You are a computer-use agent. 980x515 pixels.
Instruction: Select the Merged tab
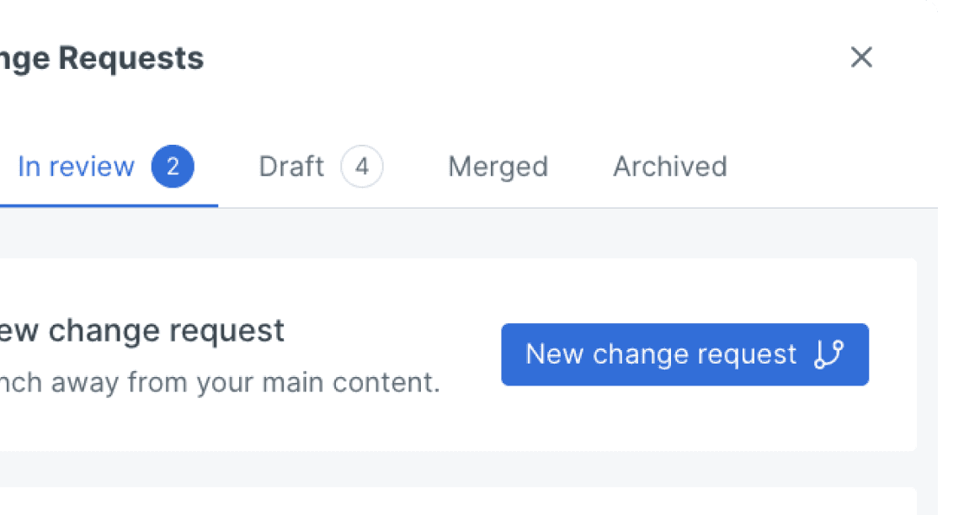(498, 167)
